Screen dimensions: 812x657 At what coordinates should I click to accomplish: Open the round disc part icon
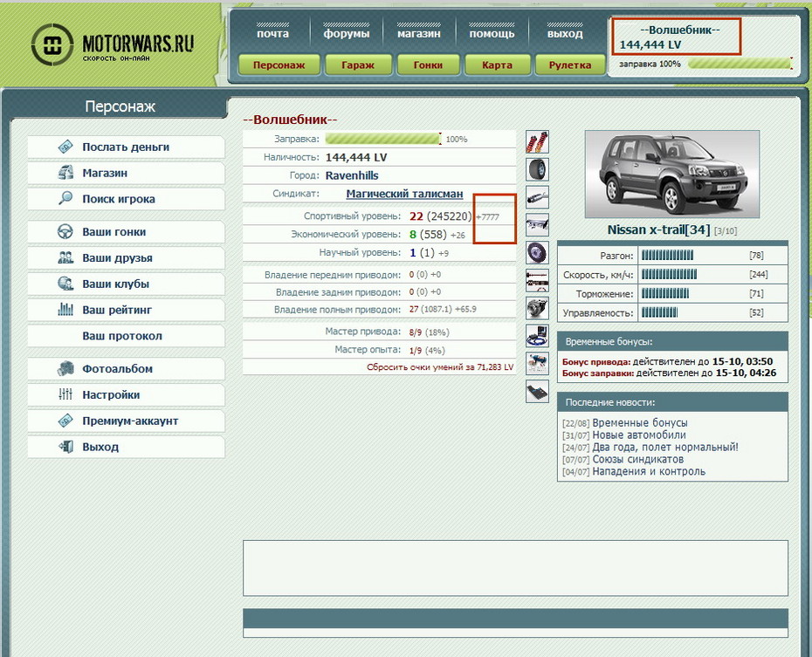pyautogui.click(x=537, y=252)
